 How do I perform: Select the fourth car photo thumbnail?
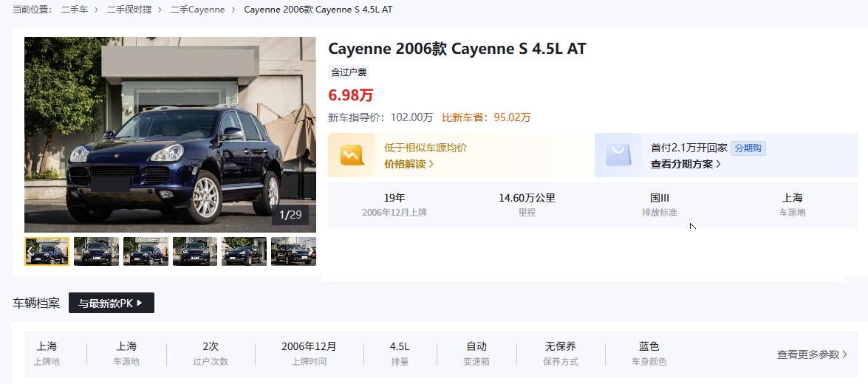click(195, 251)
